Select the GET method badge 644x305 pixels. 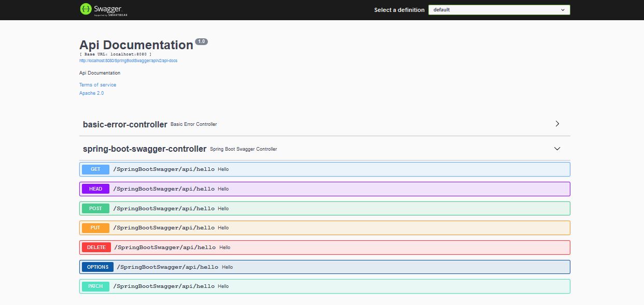[x=95, y=169]
